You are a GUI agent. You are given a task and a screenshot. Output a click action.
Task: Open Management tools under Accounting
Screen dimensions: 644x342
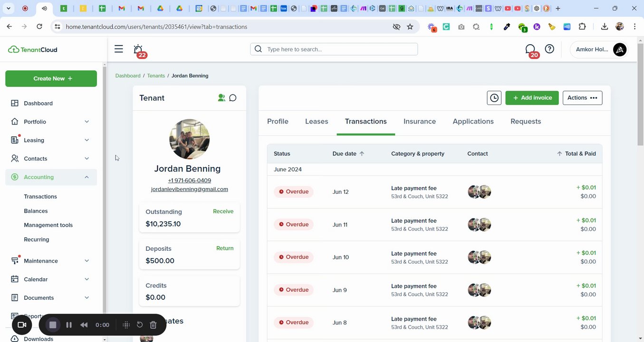point(48,225)
